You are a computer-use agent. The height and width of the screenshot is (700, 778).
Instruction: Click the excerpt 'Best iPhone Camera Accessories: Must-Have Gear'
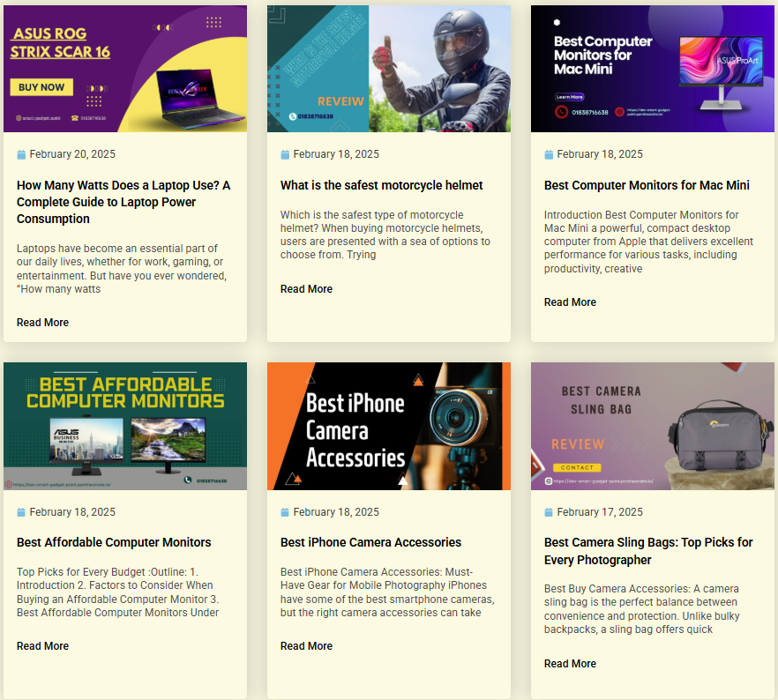click(387, 592)
